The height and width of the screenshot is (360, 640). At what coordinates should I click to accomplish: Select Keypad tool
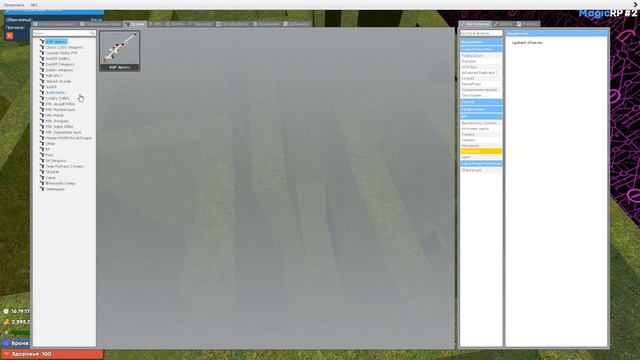(x=481, y=78)
